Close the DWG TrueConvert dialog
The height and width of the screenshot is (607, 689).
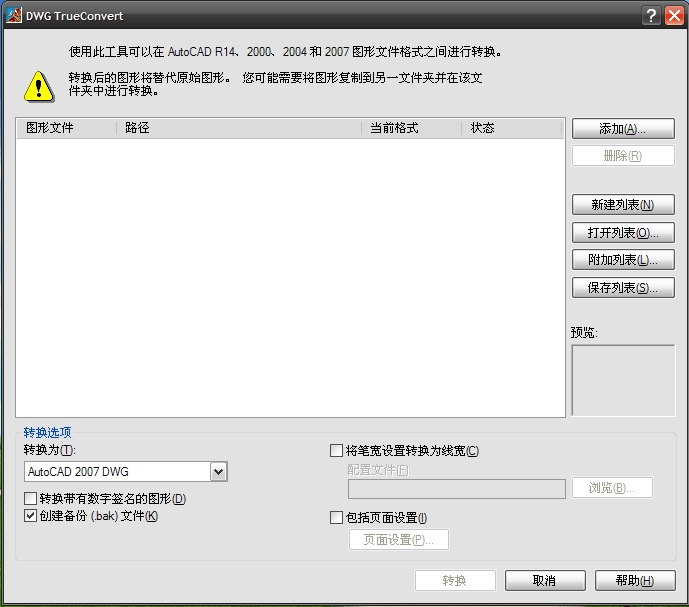click(x=674, y=16)
